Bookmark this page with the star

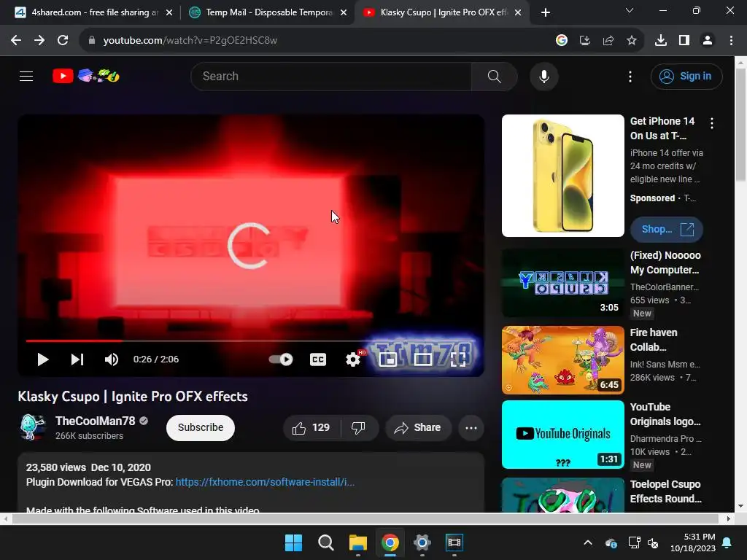click(x=632, y=41)
